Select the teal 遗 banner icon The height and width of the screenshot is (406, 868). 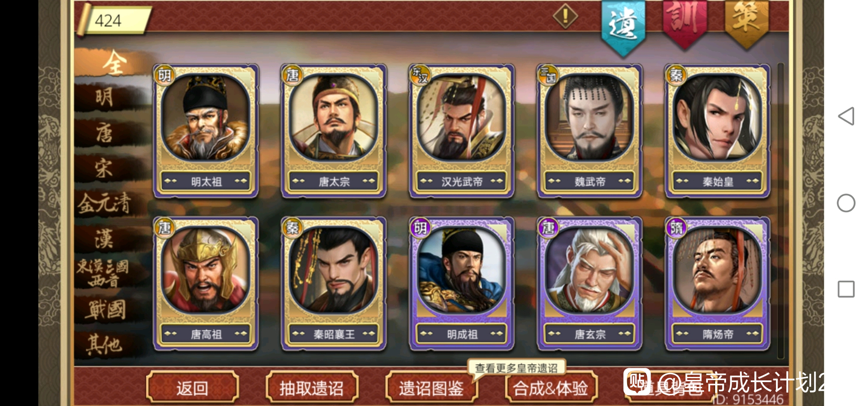pos(623,27)
